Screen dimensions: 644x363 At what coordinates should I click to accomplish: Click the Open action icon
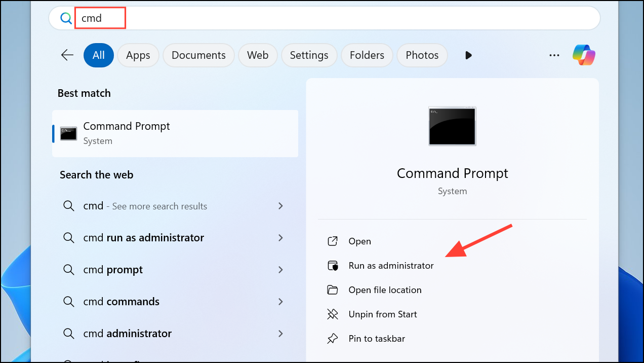point(333,241)
